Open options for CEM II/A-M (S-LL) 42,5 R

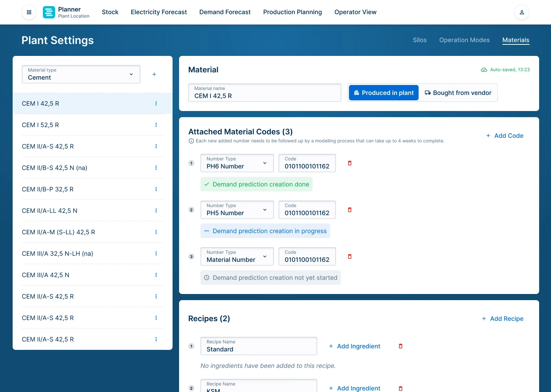(x=156, y=232)
